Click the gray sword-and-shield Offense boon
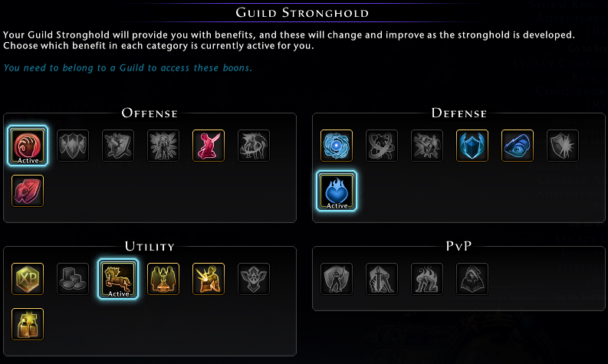 [119, 145]
